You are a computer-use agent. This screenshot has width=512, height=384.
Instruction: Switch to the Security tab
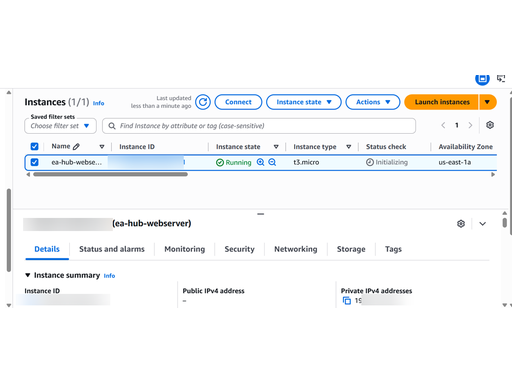coord(239,249)
